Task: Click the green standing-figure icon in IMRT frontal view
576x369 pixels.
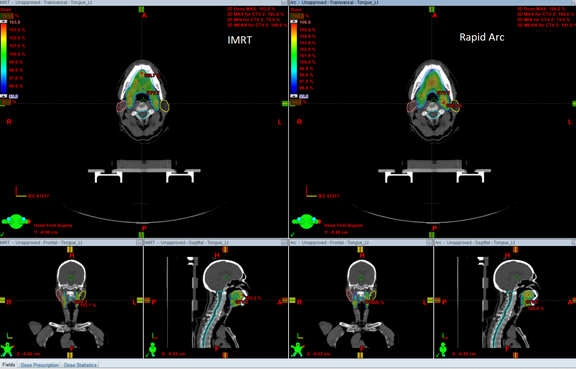Action: click(7, 349)
